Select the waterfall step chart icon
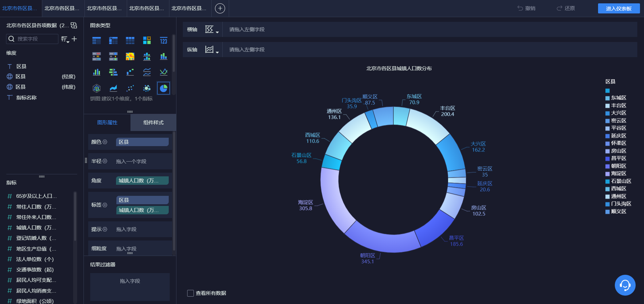The width and height of the screenshot is (644, 304). coord(130,72)
